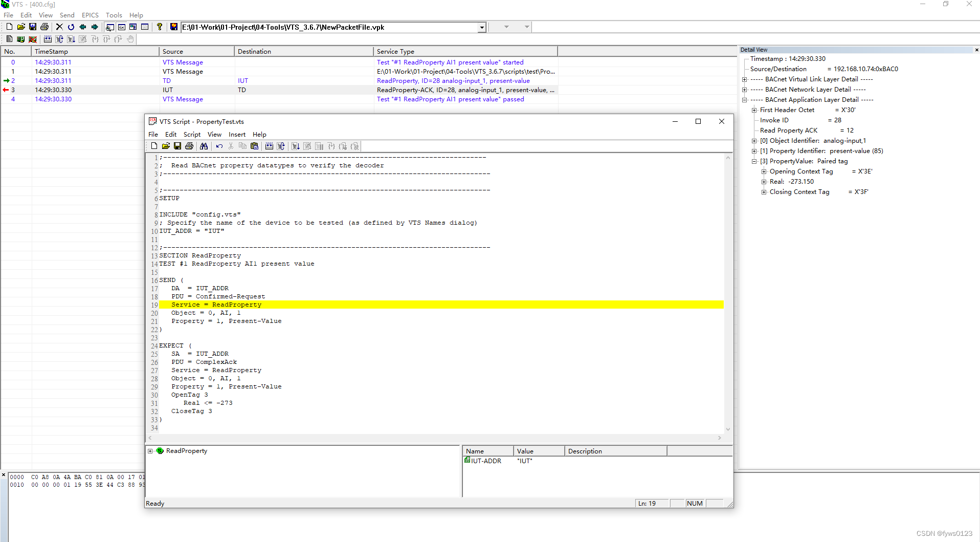Viewport: 980px width, 542px height.
Task: Click Save icon in script editor toolbar
Action: pos(177,146)
